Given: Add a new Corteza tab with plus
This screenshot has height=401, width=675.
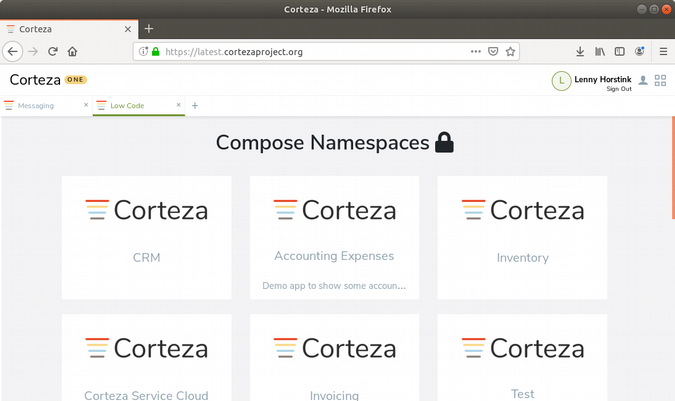Looking at the screenshot, I should pos(195,105).
